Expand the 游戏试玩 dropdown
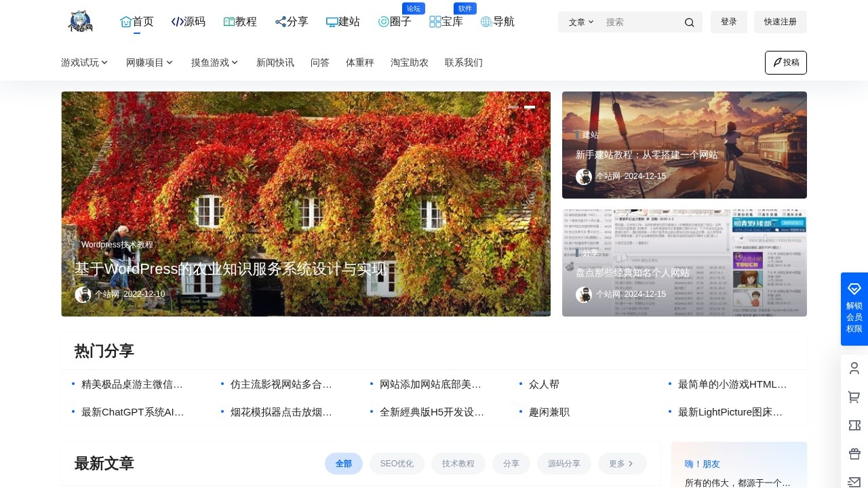The height and width of the screenshot is (488, 868). [84, 62]
